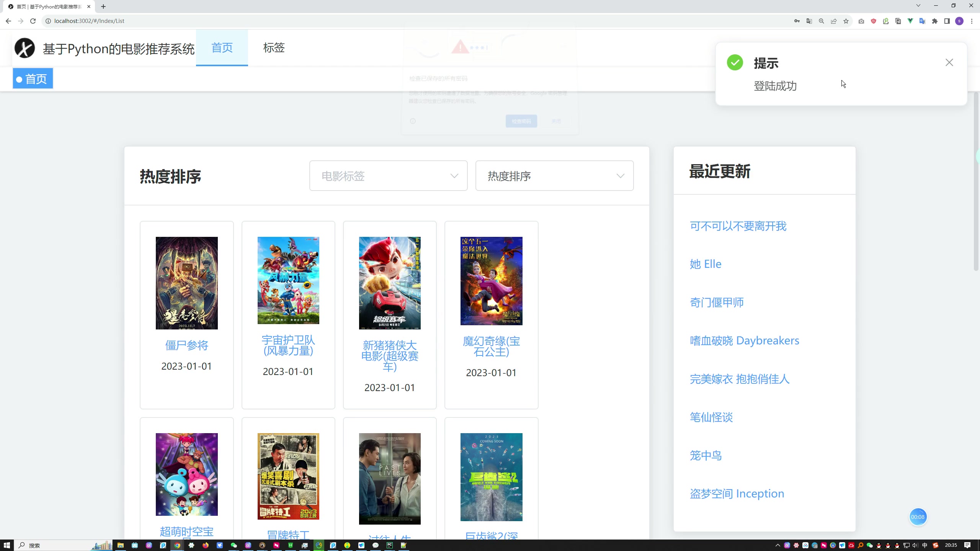Click the taskbar 搜索 search box

63,545
